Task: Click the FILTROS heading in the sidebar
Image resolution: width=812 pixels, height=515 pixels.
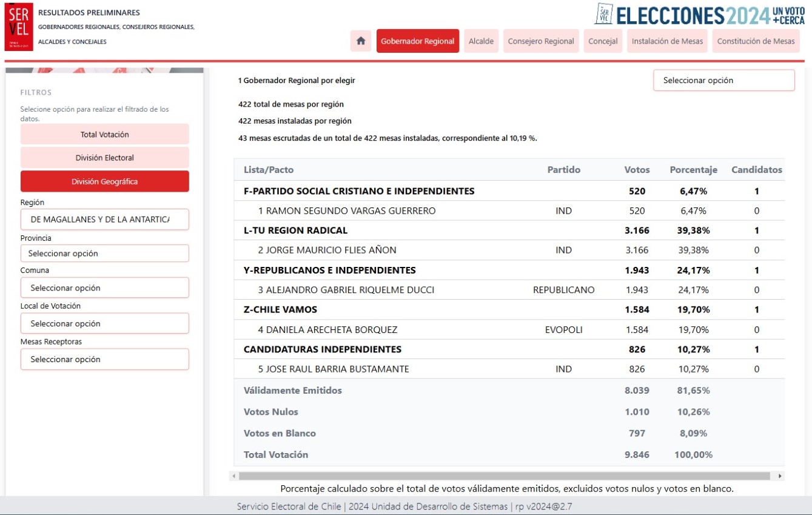Action: [36, 93]
